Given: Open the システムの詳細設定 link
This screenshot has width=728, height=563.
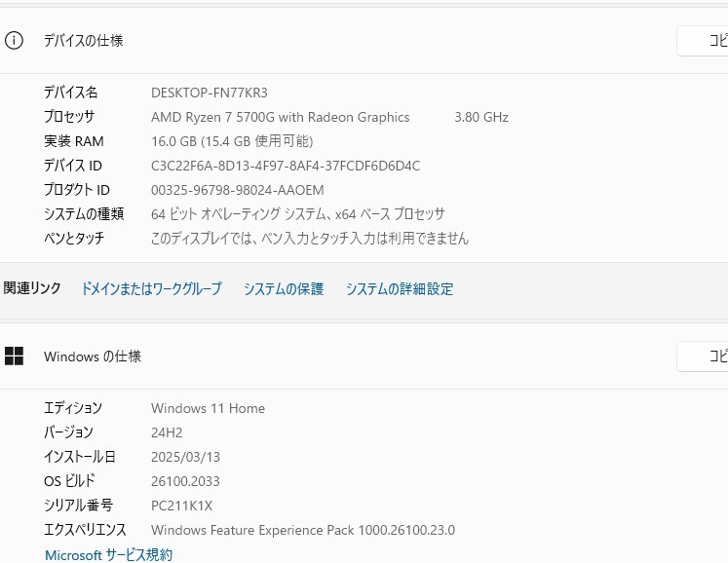Looking at the screenshot, I should pyautogui.click(x=400, y=288).
